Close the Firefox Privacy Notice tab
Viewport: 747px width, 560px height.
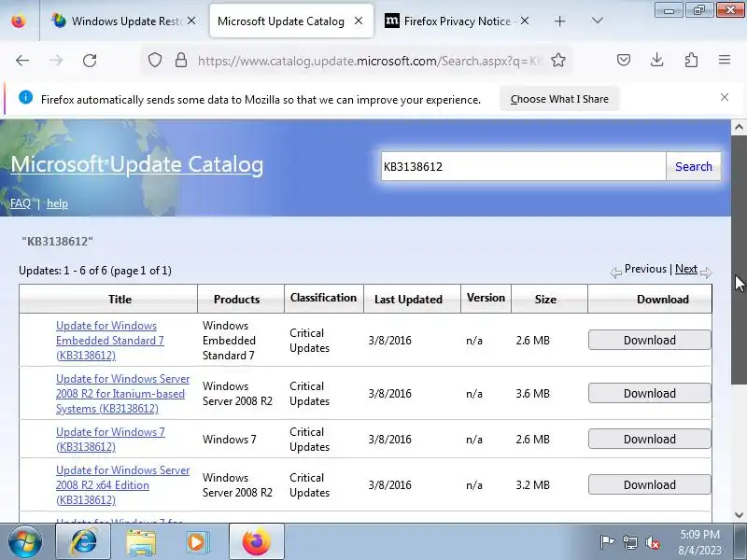coord(524,21)
